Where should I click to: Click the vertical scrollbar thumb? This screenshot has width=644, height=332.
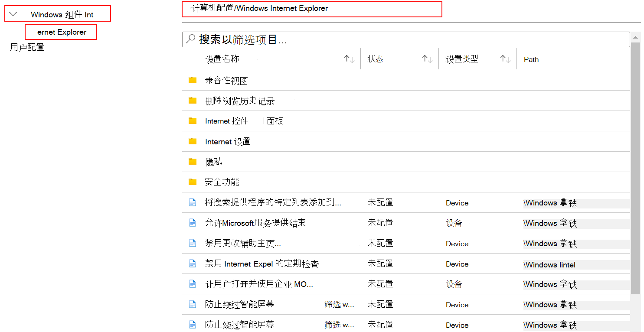(x=635, y=169)
